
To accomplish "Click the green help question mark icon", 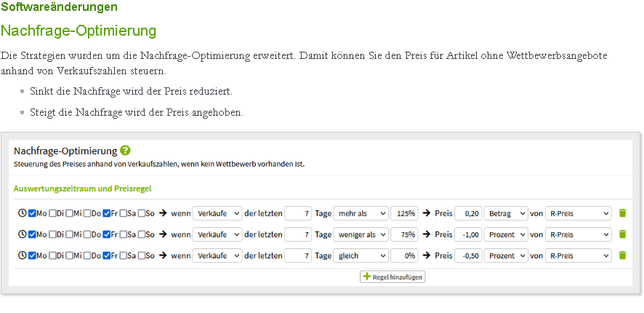I will [x=125, y=151].
